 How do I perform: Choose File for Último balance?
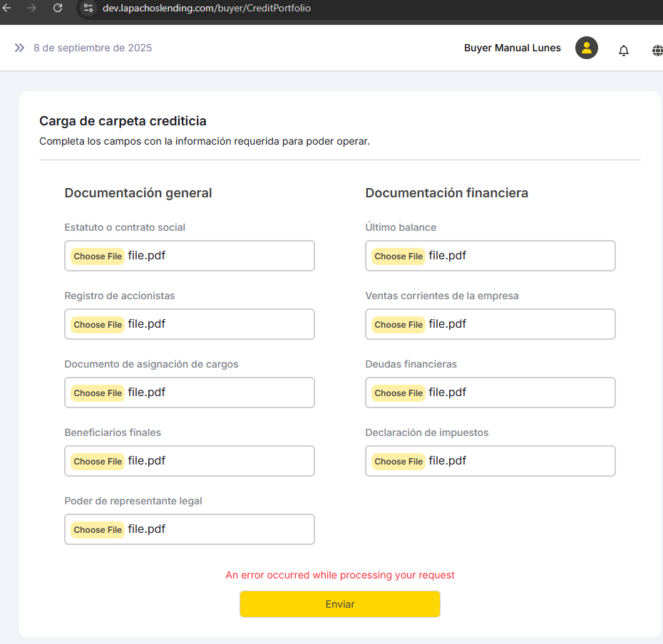click(399, 256)
